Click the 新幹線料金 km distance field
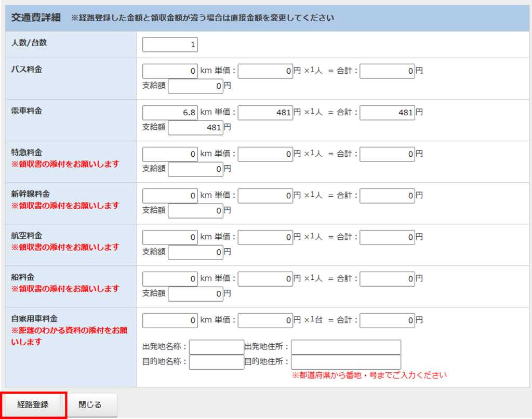The image size is (532, 419). point(170,196)
